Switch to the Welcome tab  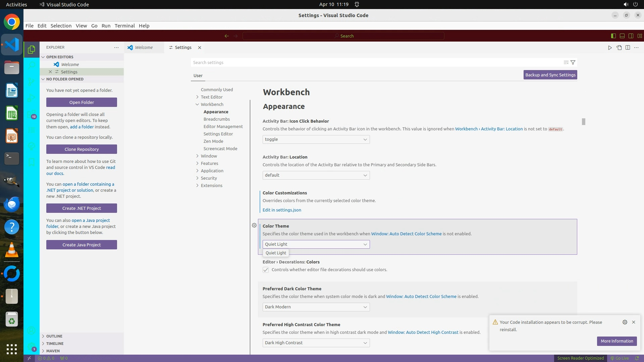tap(144, 48)
